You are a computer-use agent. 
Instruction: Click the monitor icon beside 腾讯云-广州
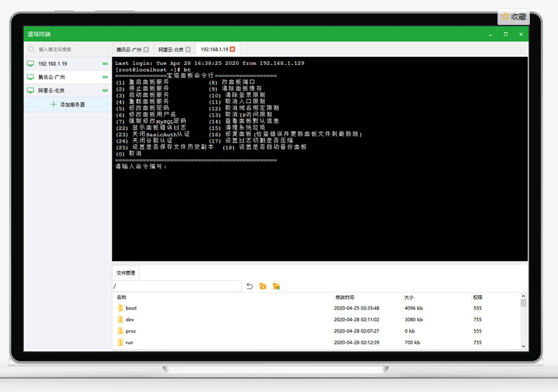31,77
